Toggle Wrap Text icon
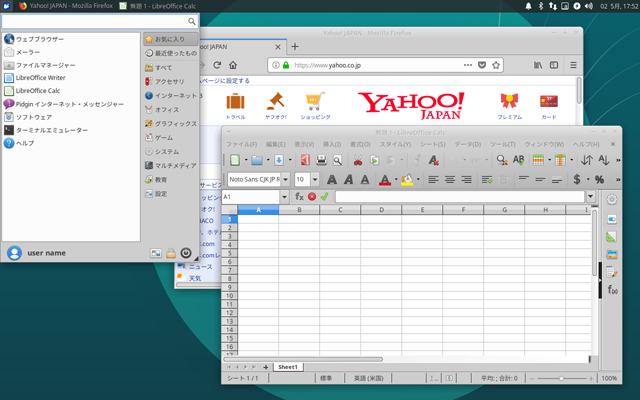Viewport: 640px width, 400px height. click(x=487, y=179)
